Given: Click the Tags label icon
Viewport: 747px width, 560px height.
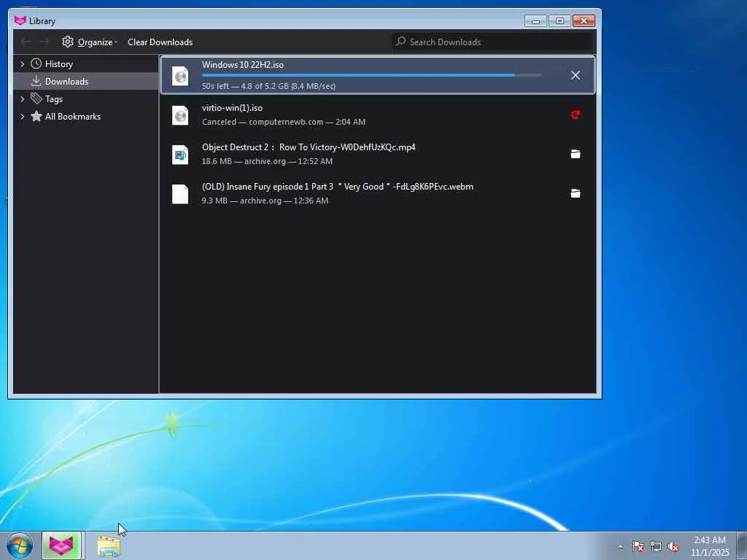Looking at the screenshot, I should pos(36,98).
